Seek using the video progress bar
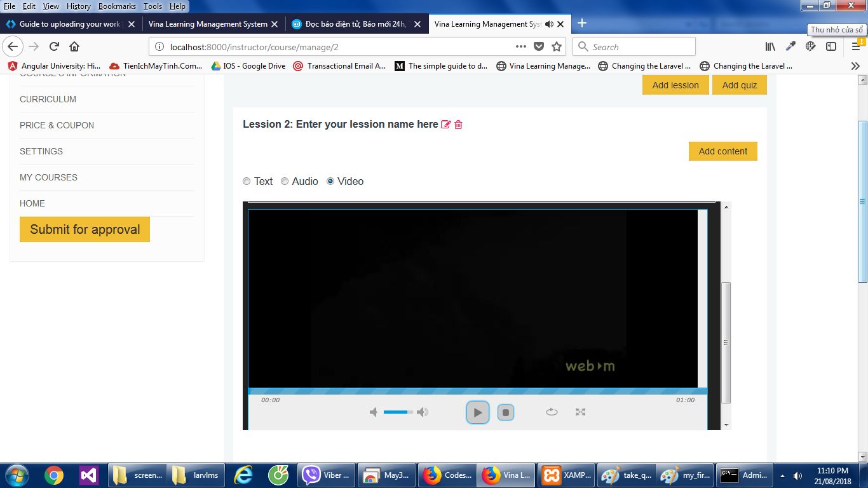 click(477, 391)
